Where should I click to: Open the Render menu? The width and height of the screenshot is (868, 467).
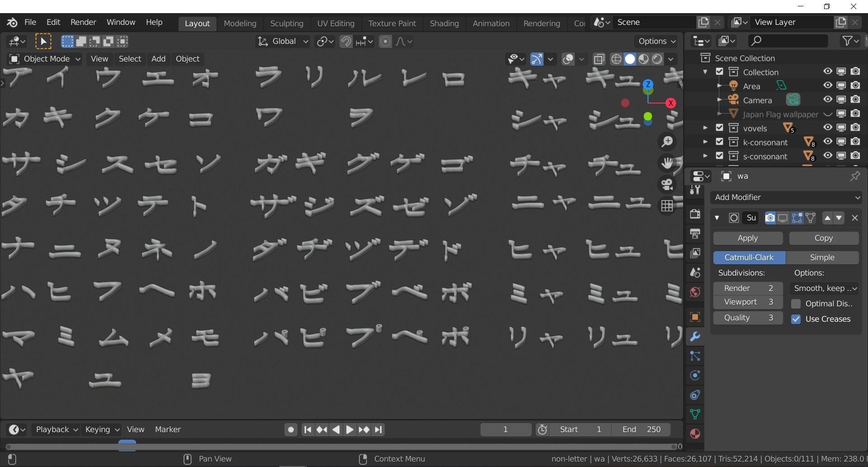[83, 22]
